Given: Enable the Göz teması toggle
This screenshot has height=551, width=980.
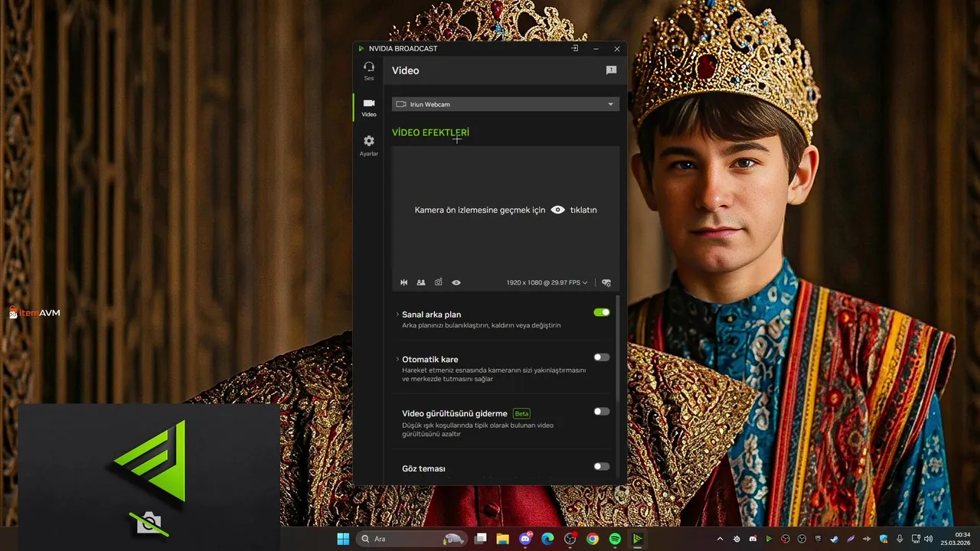Looking at the screenshot, I should pyautogui.click(x=602, y=467).
